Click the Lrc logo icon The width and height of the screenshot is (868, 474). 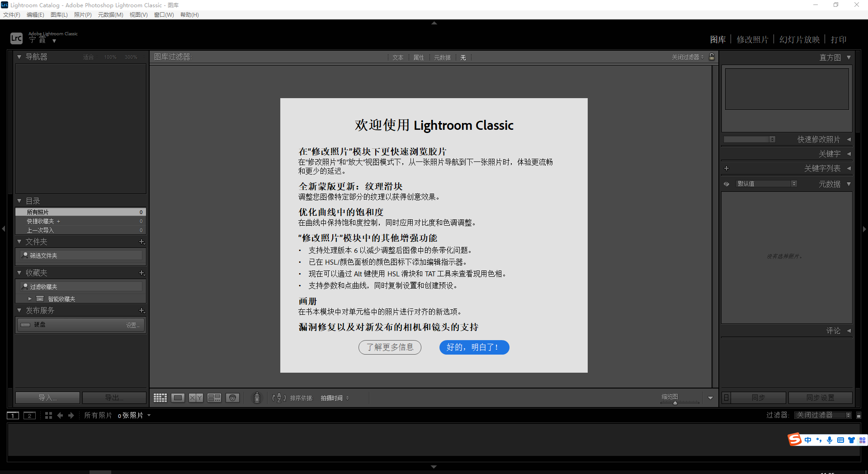click(x=16, y=38)
